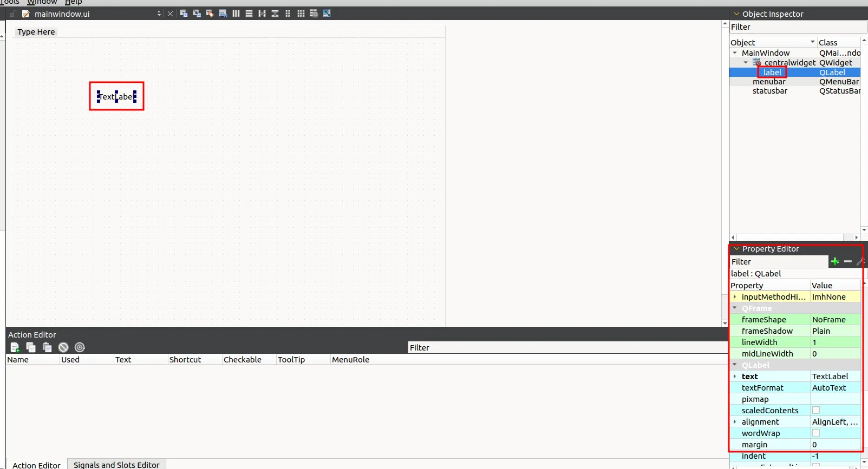Click the Type Here menu placeholder

tap(36, 32)
